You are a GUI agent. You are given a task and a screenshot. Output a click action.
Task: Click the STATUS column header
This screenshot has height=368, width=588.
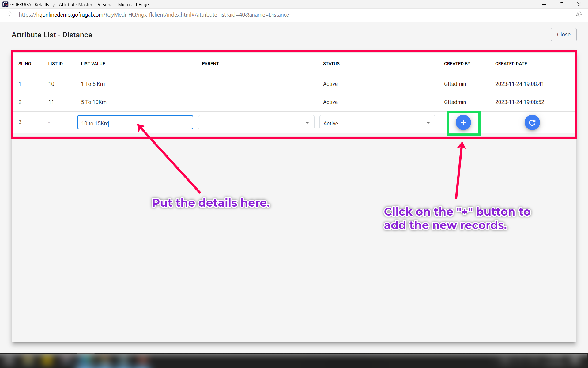point(331,64)
